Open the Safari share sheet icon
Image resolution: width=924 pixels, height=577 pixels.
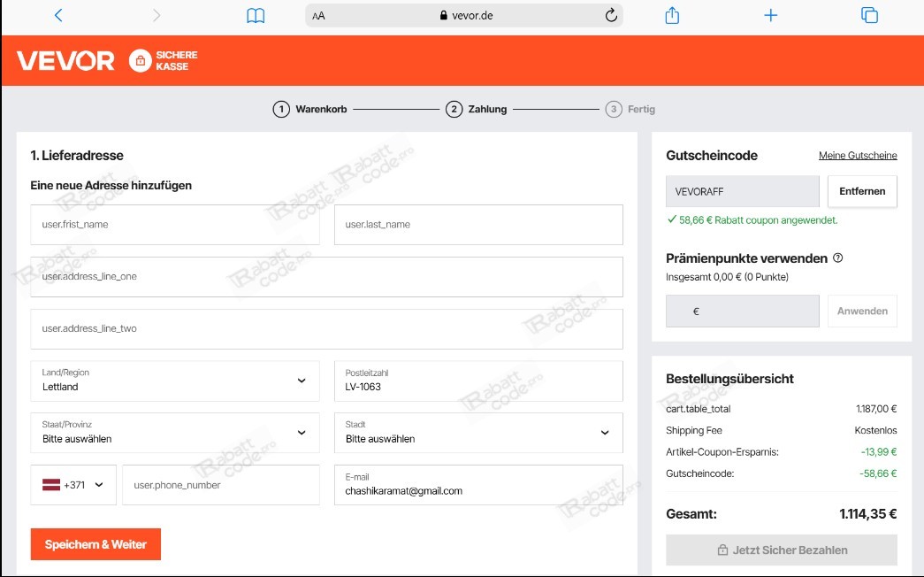click(672, 15)
